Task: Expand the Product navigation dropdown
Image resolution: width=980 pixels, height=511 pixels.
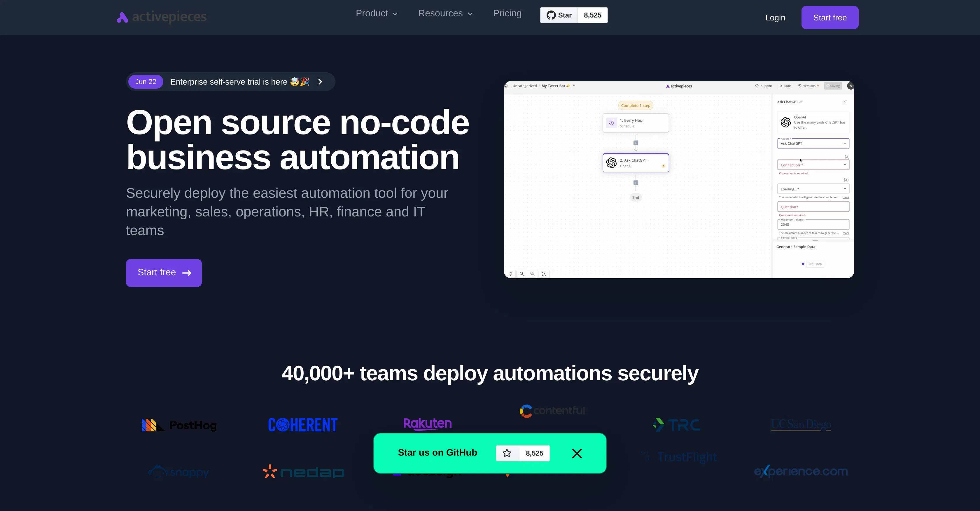Action: coord(376,13)
